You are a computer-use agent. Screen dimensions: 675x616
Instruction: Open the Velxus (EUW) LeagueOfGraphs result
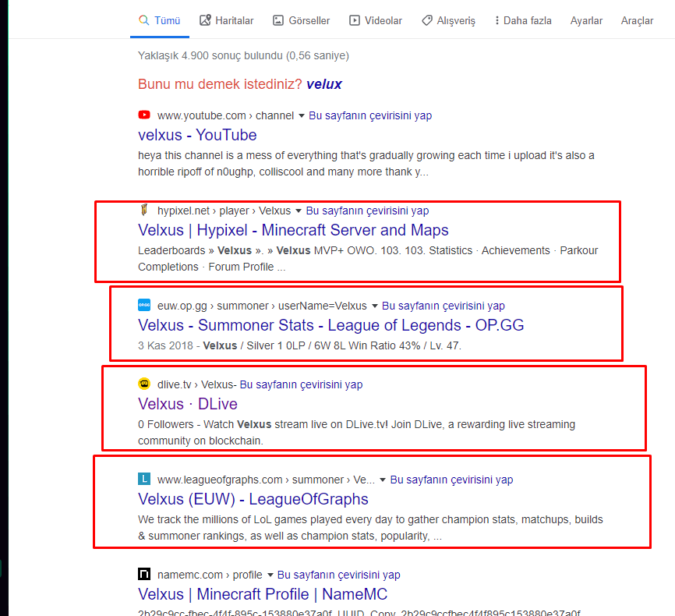[x=253, y=499]
